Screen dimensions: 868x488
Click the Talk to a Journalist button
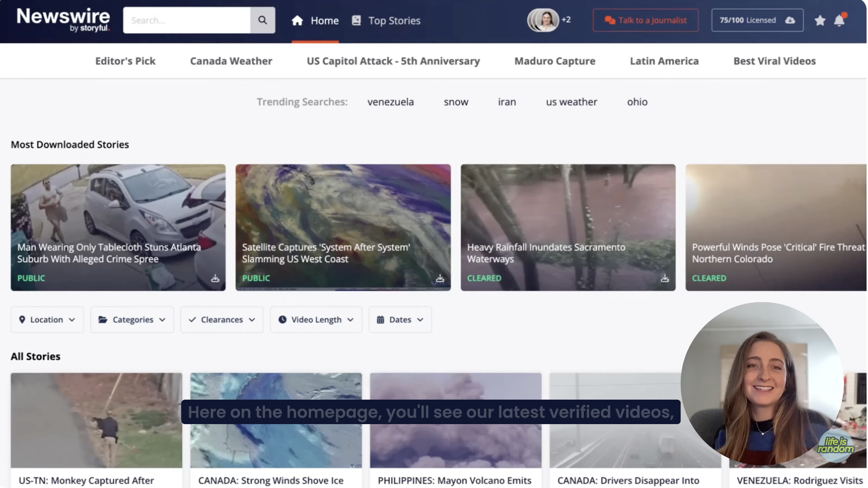click(x=645, y=20)
